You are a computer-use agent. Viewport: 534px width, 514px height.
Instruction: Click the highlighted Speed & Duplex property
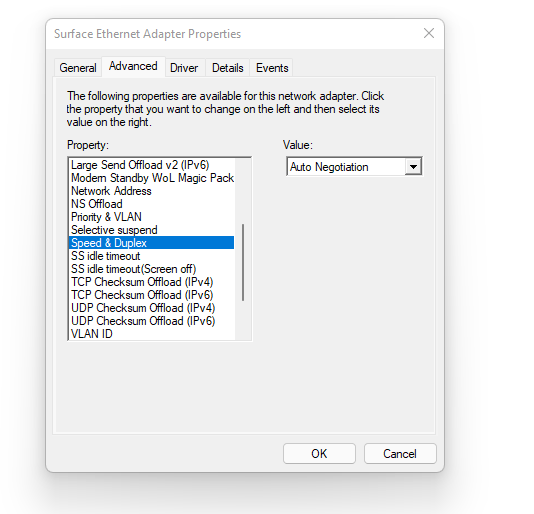click(152, 243)
